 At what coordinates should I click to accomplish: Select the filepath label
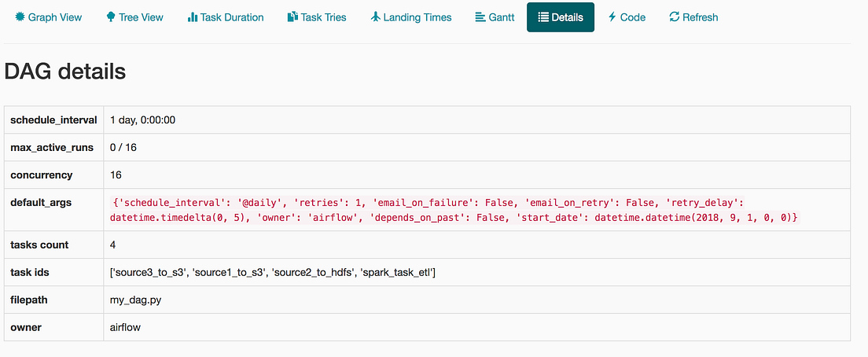29,300
